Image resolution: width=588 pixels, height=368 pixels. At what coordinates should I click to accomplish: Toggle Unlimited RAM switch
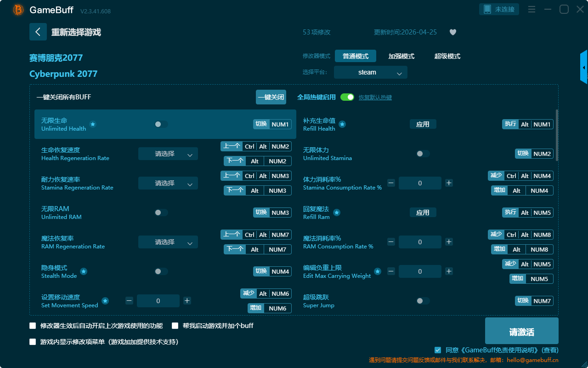tap(161, 213)
